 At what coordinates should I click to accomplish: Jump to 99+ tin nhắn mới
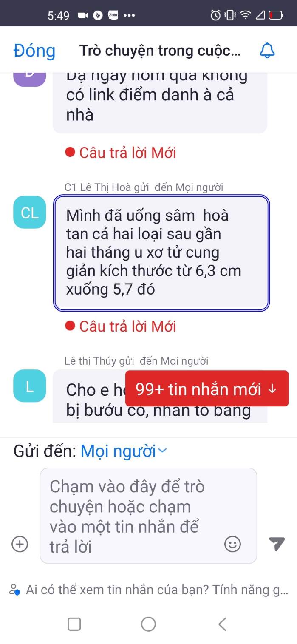(x=207, y=389)
